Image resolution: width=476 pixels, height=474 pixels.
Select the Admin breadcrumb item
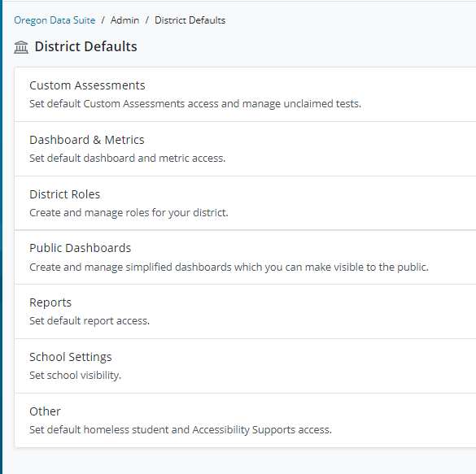click(124, 20)
